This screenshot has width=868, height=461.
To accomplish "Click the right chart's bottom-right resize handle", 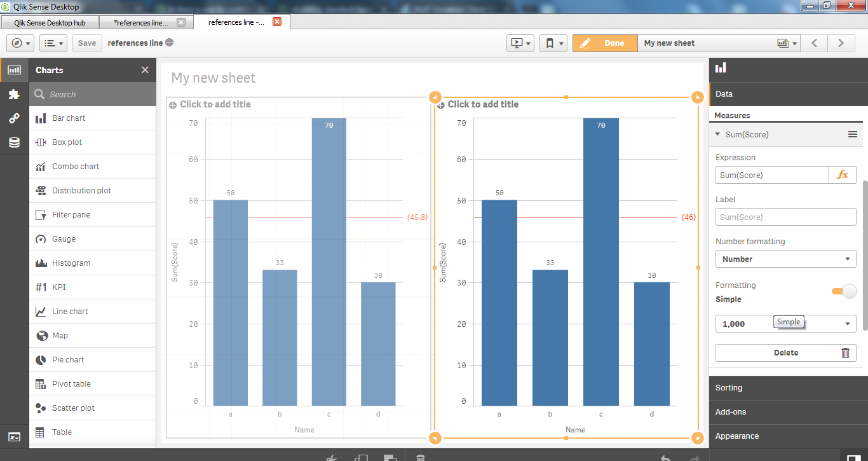I will tap(697, 437).
